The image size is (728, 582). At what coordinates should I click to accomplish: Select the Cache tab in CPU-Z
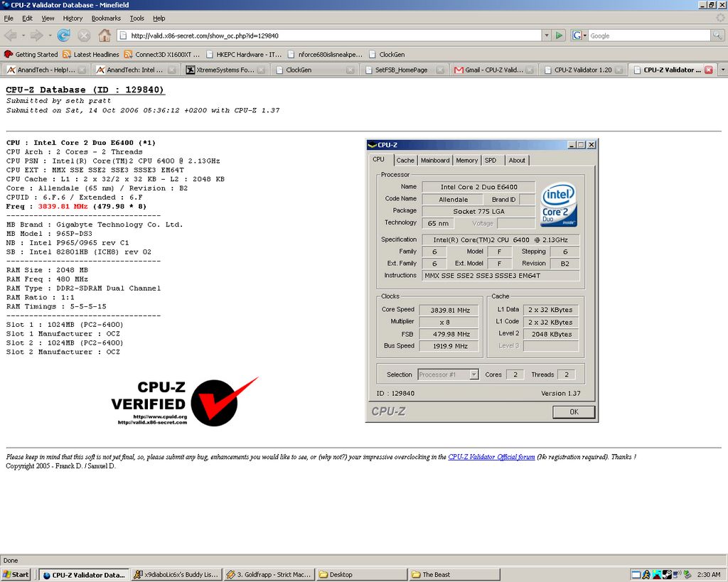405,160
